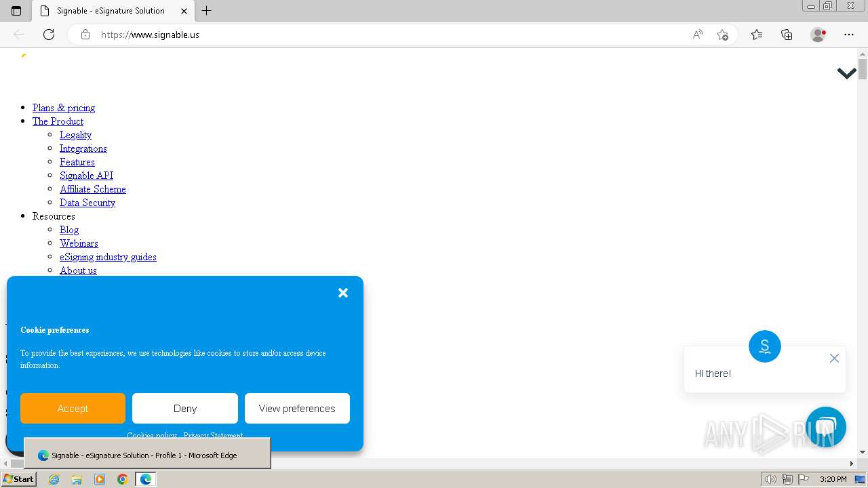This screenshot has width=868, height=488.
Task: Open the tab actions menu icon
Action: pos(16,11)
